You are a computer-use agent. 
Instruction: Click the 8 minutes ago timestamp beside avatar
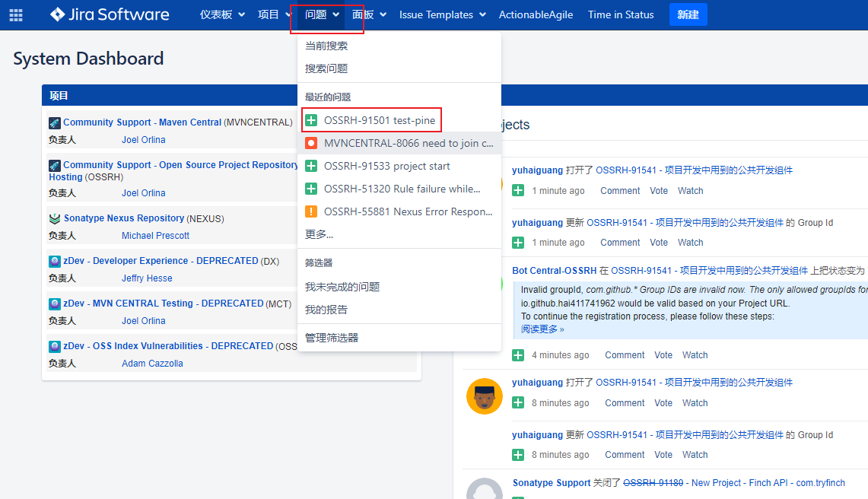coord(560,402)
